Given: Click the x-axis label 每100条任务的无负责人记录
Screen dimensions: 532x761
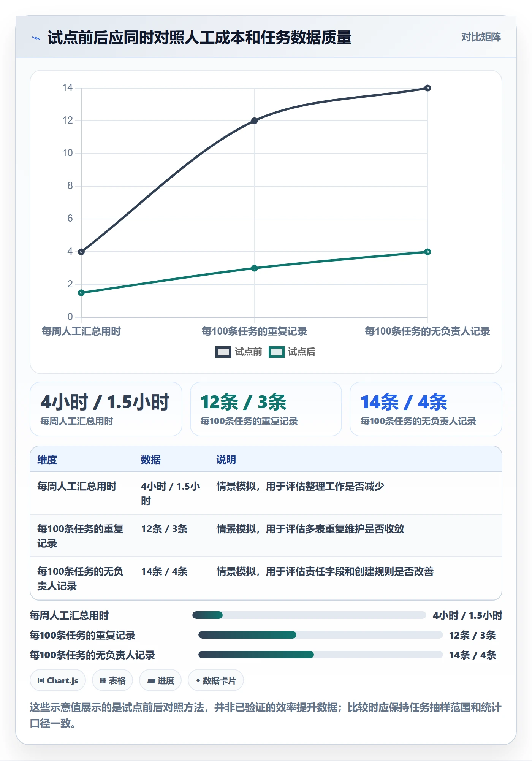Looking at the screenshot, I should pyautogui.click(x=427, y=331).
